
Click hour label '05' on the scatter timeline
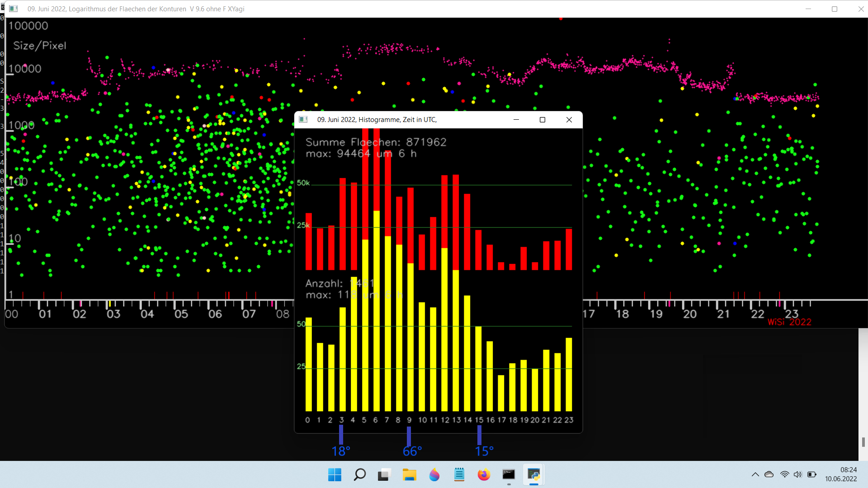(x=181, y=314)
